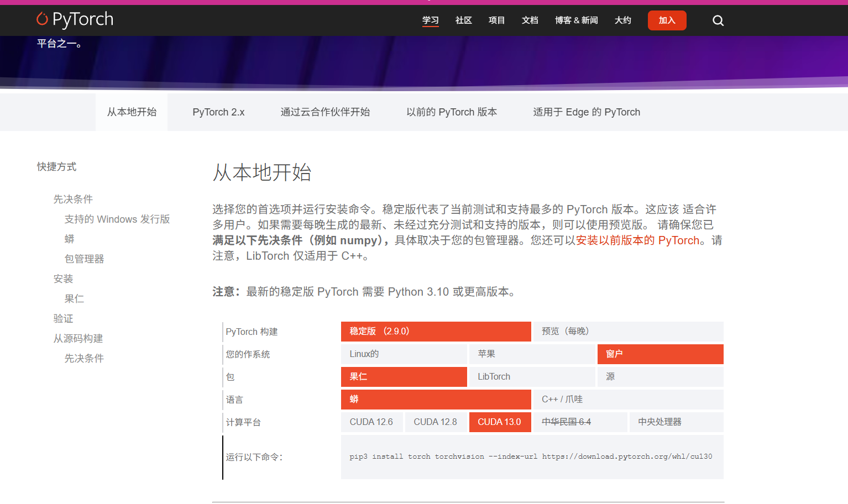Select 蟒 language option in selector
The height and width of the screenshot is (504, 848).
click(x=436, y=400)
